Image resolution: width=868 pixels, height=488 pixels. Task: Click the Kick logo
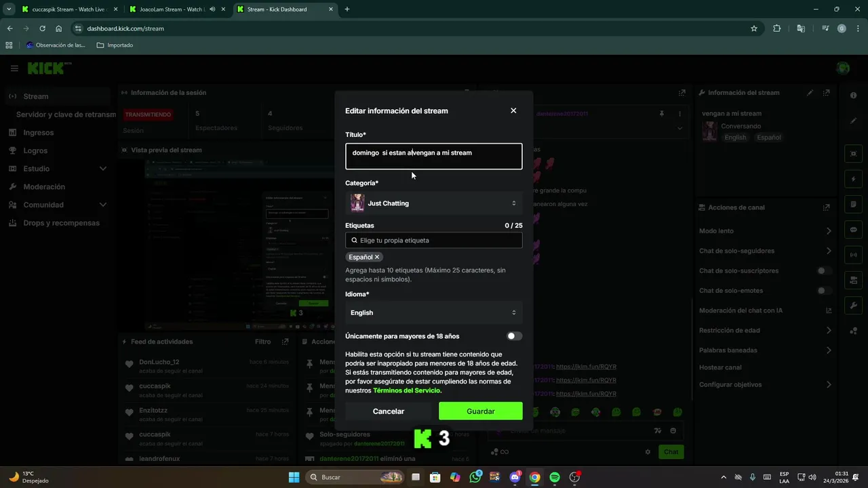pos(47,68)
